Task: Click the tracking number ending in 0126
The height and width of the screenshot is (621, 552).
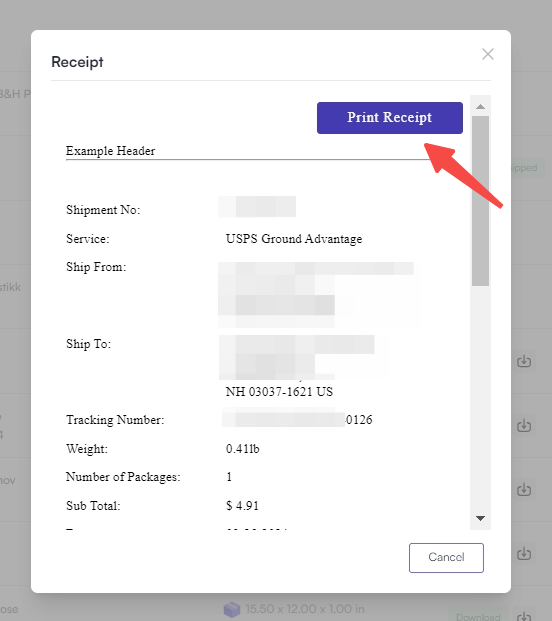Action: 297,419
